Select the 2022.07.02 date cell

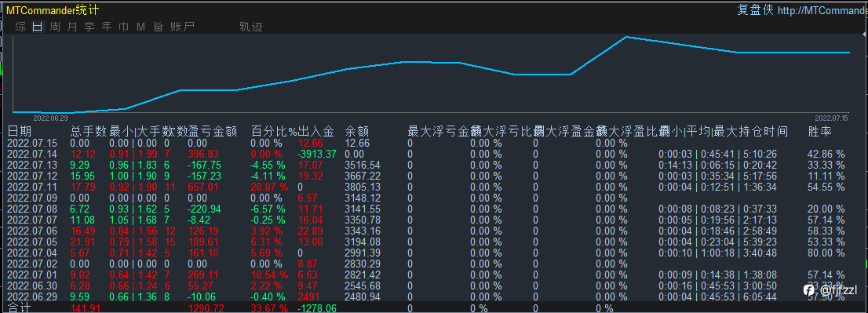point(32,264)
